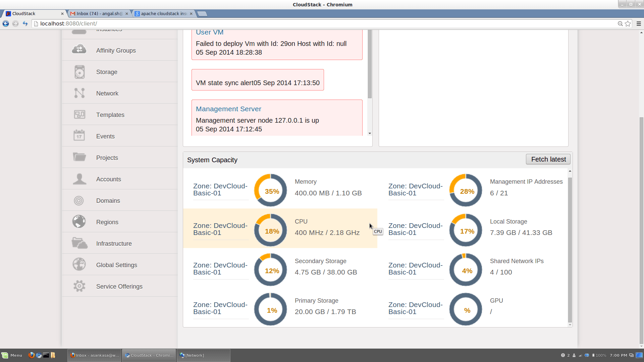Click the notifications alert icon in tray

tap(563, 355)
